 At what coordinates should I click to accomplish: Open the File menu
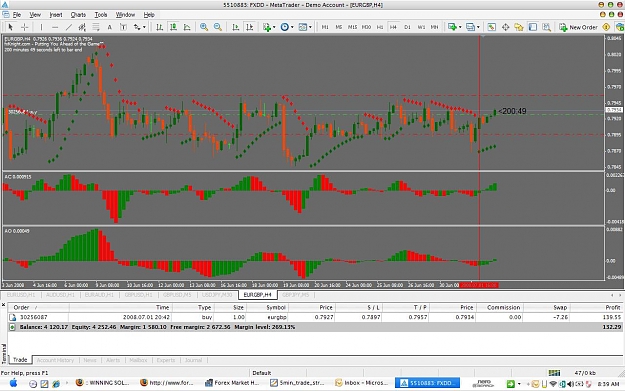point(17,15)
